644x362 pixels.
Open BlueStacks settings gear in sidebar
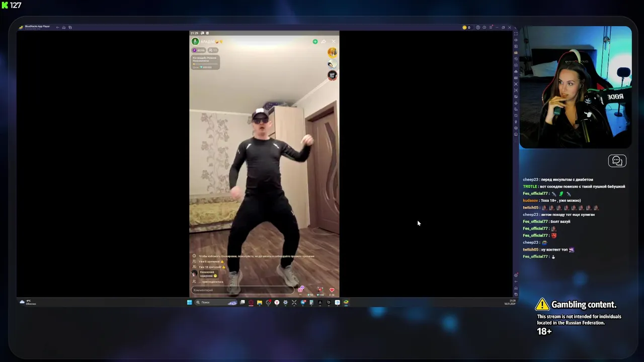tap(516, 275)
